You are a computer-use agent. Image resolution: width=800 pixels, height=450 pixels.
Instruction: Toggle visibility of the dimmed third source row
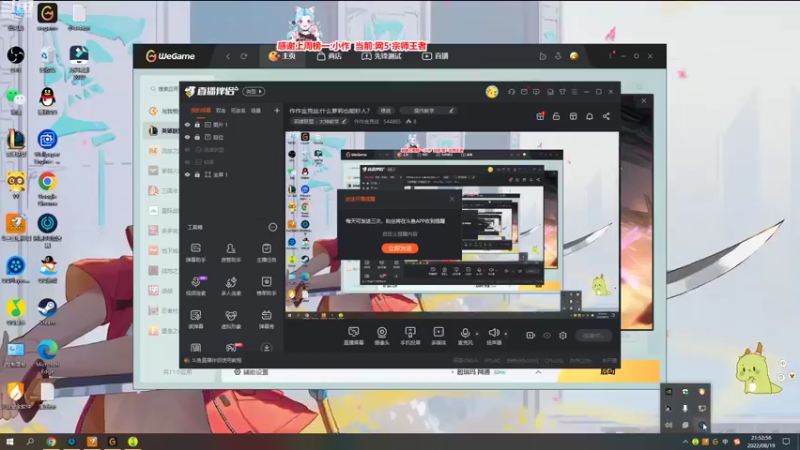[x=187, y=149]
